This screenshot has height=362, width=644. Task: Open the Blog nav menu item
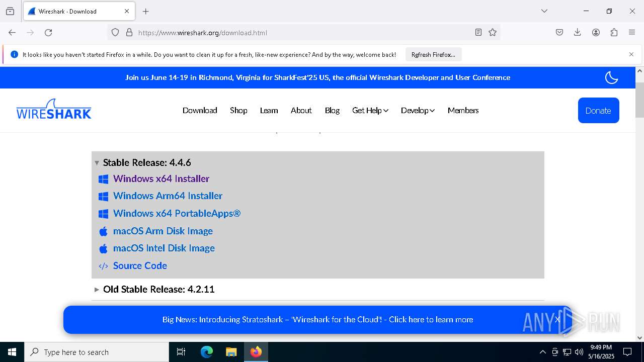(332, 110)
